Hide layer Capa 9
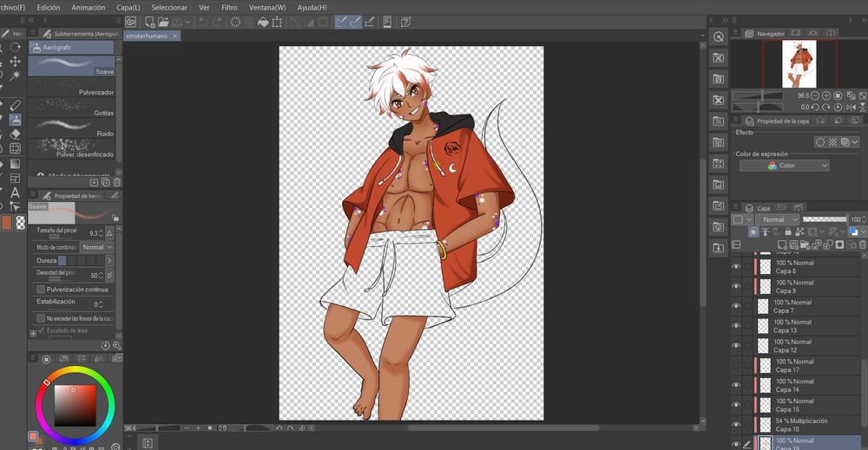 click(736, 286)
